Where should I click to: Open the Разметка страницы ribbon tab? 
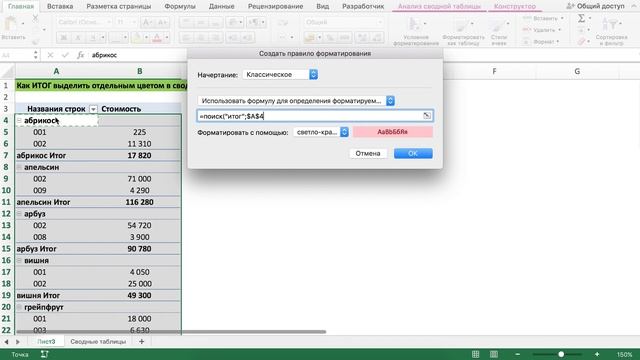[x=119, y=6]
